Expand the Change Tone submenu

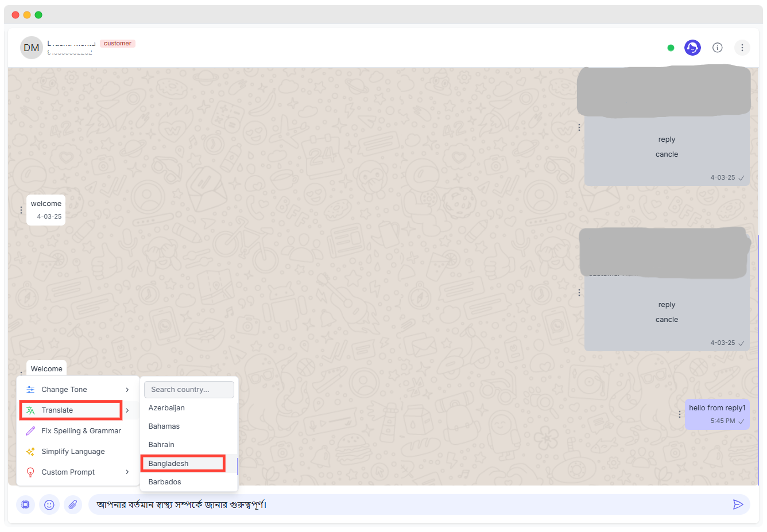tap(127, 389)
